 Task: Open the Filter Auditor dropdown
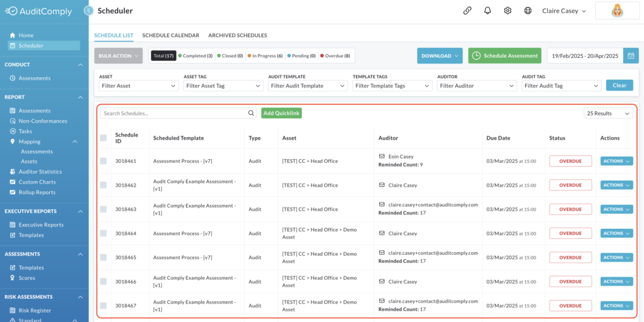477,86
